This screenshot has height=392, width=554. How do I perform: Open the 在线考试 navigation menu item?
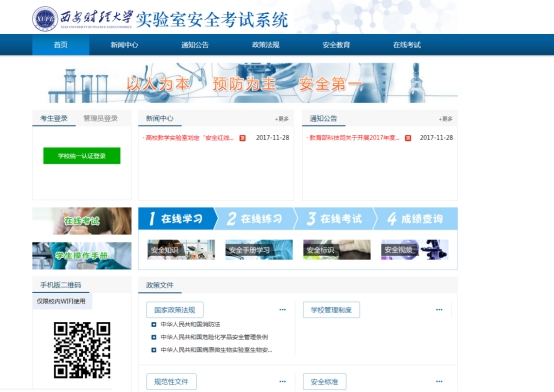point(407,45)
